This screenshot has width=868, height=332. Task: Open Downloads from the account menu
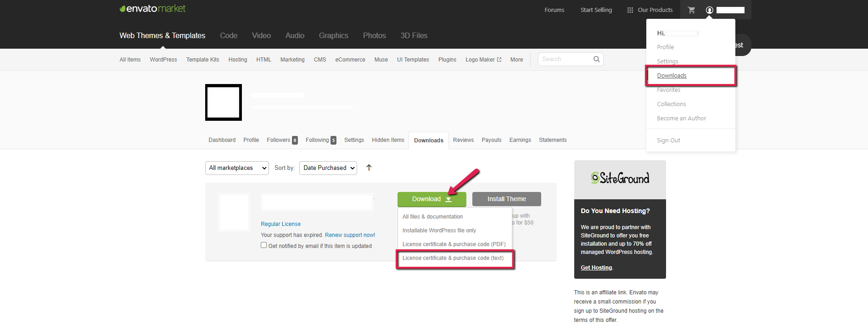point(672,76)
